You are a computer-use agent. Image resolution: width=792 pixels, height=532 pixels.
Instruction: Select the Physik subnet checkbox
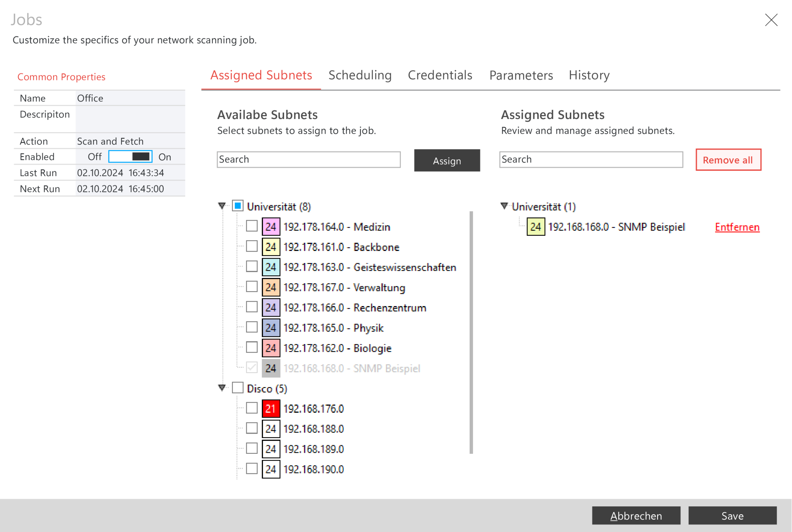[252, 327]
